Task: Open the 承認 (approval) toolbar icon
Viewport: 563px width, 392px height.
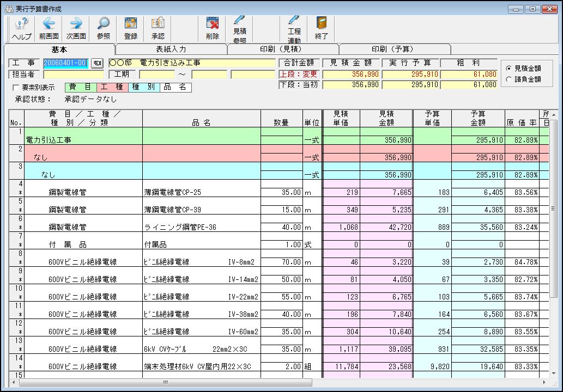Action: (157, 28)
